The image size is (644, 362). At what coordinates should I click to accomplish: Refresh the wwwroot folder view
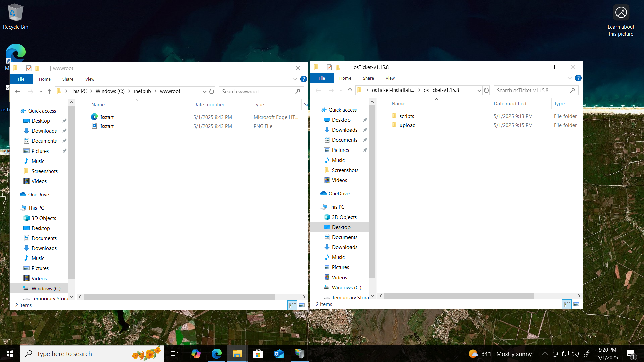(x=212, y=91)
